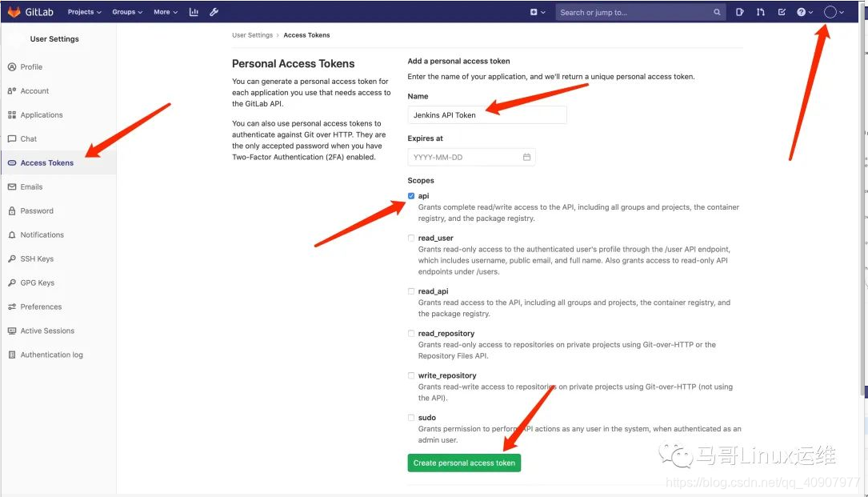868x497 pixels.
Task: Open the calendar icon in Expires at
Action: click(526, 158)
